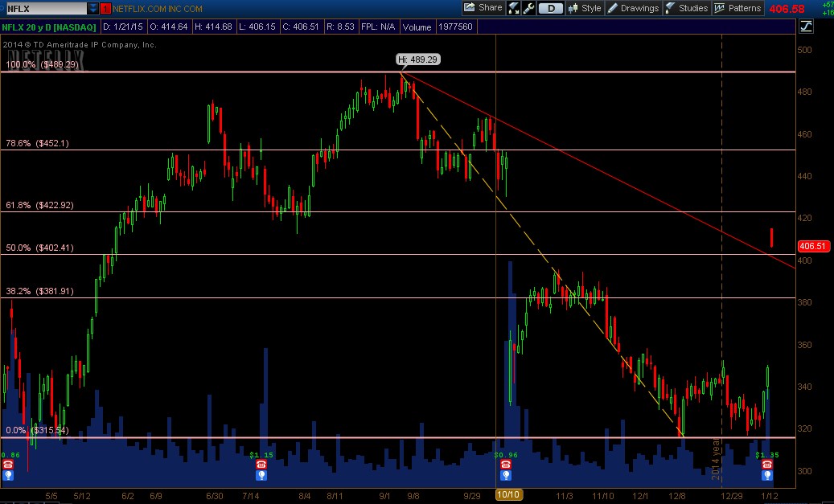Click the date value D: 1/21/15
This screenshot has height=504, width=834.
tap(123, 27)
